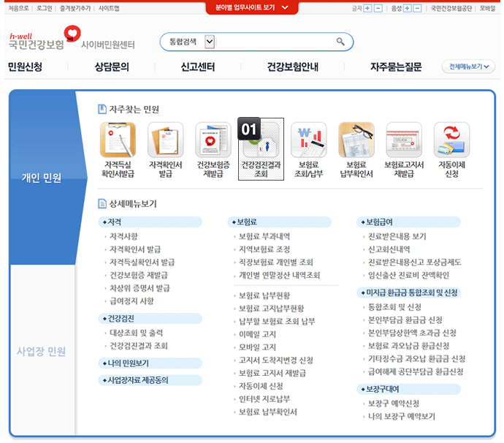Open the 본인부담금 환급금 신청 link

pyautogui.click(x=405, y=320)
